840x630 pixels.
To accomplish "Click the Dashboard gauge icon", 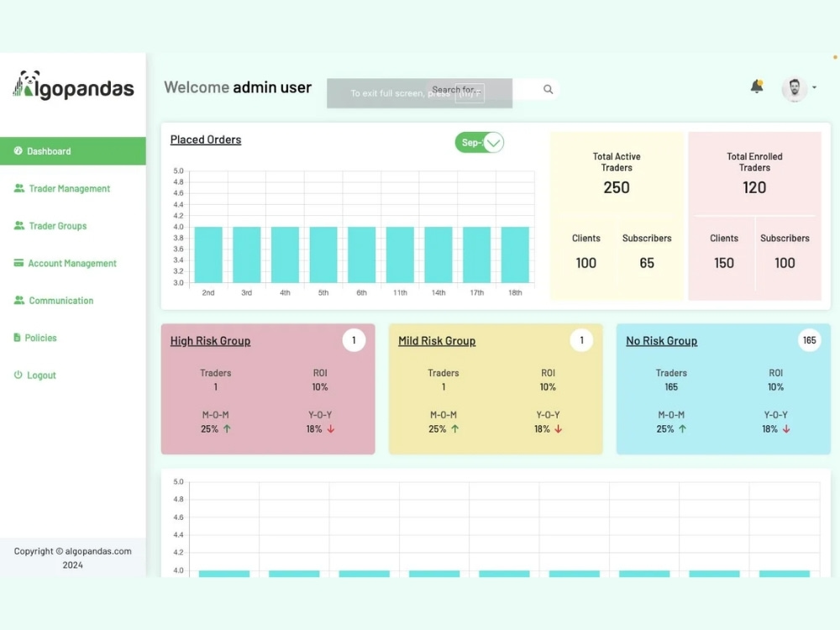I will (18, 151).
